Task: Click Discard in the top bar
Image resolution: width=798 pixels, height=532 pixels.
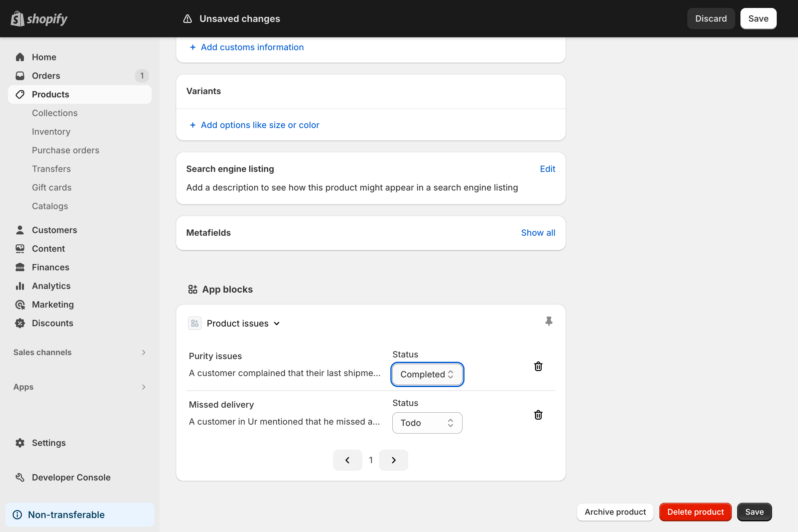Action: [x=711, y=19]
